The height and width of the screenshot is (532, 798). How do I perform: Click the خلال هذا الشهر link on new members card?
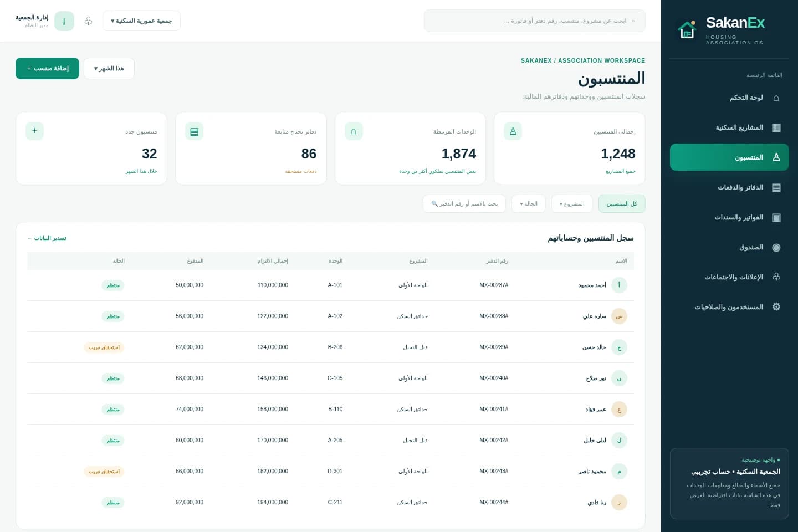point(141,171)
